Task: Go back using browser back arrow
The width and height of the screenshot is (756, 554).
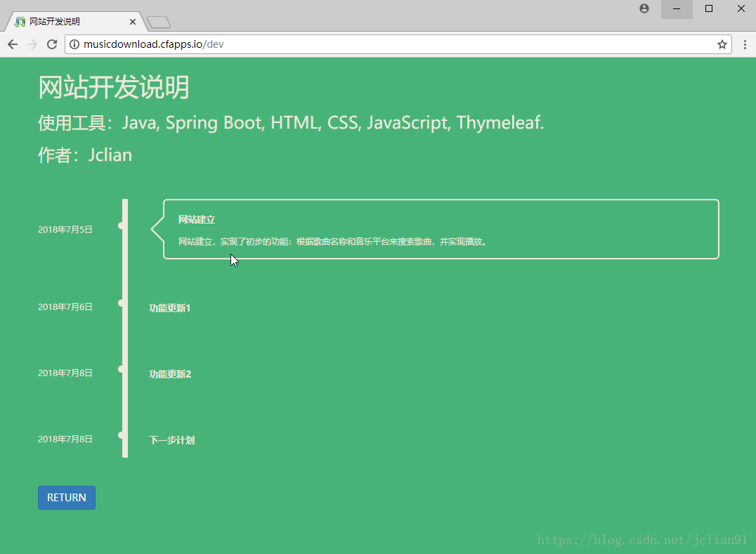Action: (13, 44)
